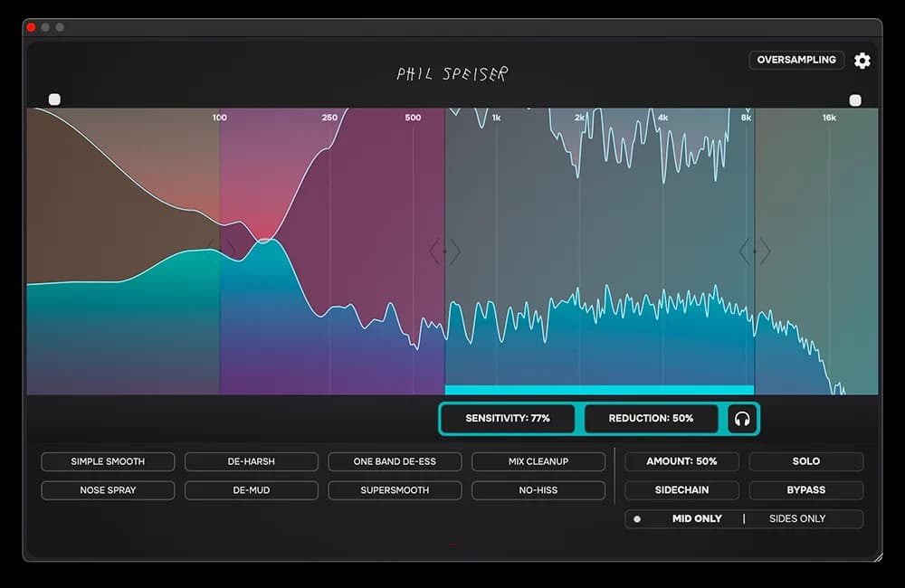Screen dimensions: 905x588
Task: Select MID ONLY processing
Action: coord(697,518)
